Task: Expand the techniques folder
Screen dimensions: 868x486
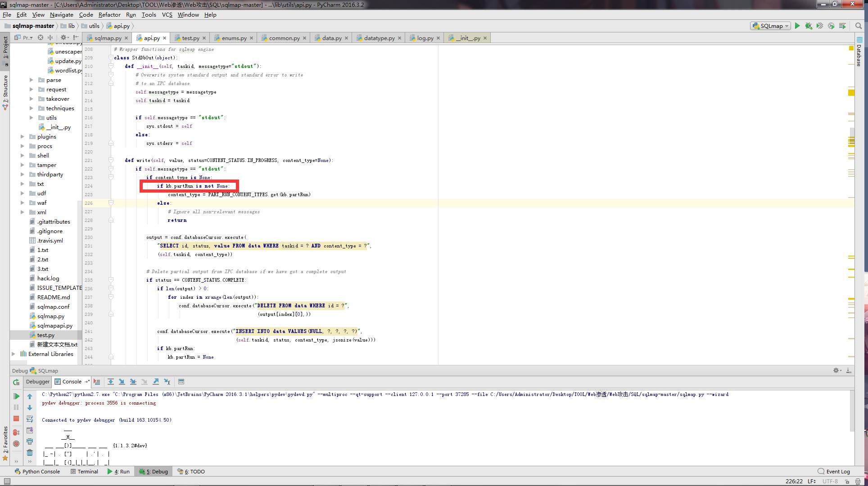Action: point(32,108)
